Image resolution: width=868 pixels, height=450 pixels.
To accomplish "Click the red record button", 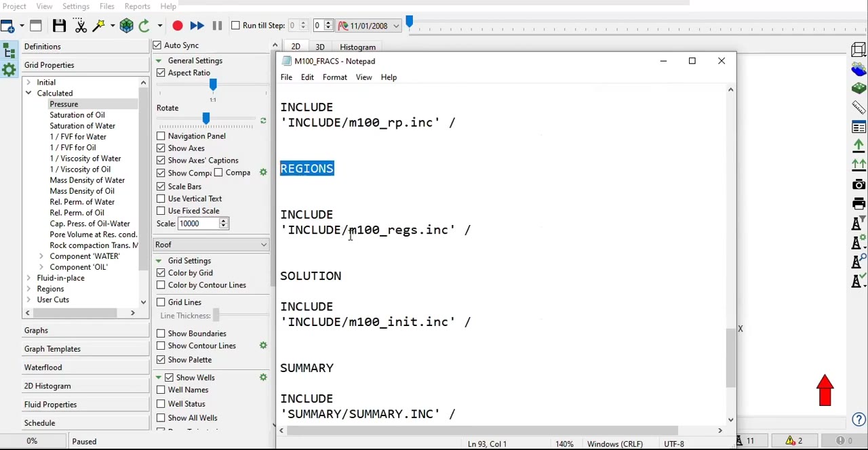I will [177, 26].
